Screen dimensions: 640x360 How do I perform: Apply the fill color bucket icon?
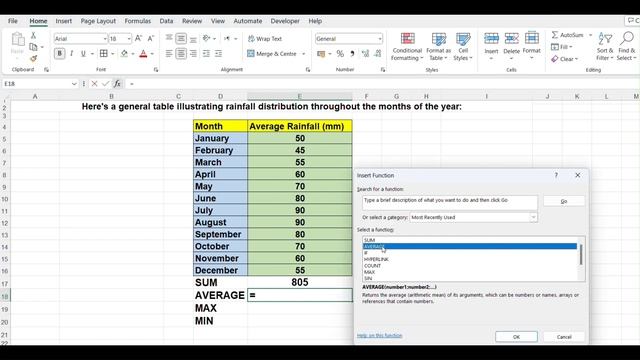[x=124, y=53]
